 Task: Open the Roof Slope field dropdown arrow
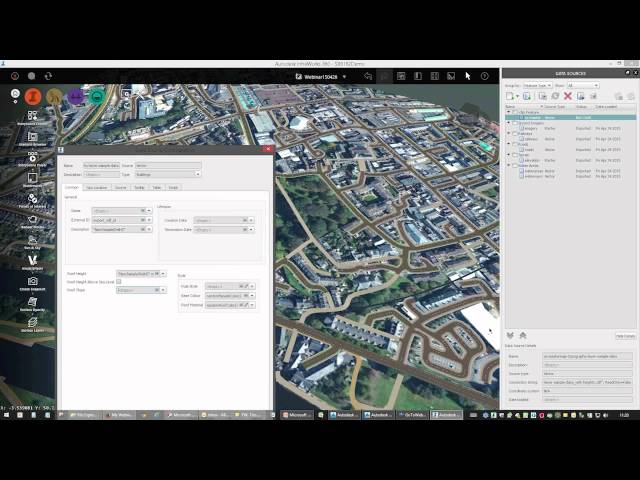pos(163,290)
